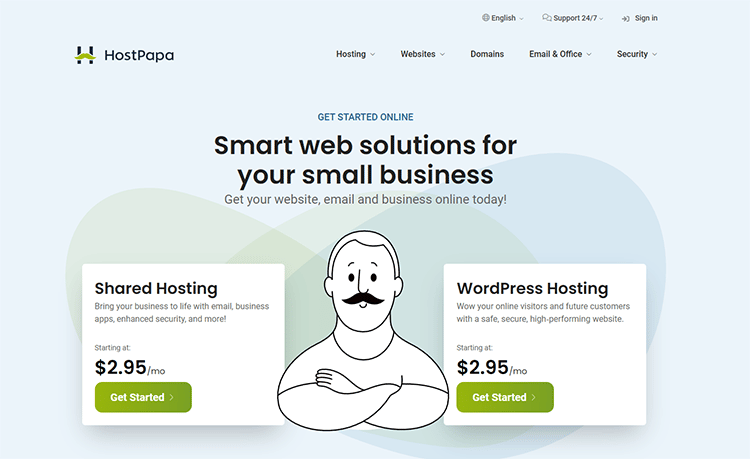Select Hosting in the navigation bar
The image size is (750, 459).
coord(351,54)
